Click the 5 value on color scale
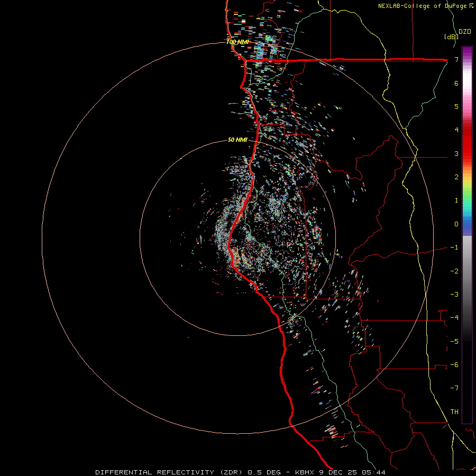Screen dimensions: 476x476 click(456, 106)
